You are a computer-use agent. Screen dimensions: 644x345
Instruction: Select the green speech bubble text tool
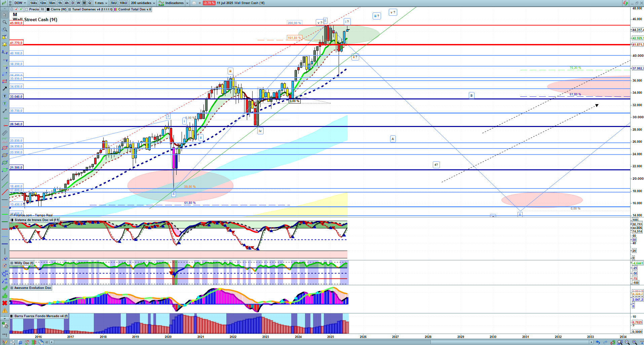[x=4, y=103]
